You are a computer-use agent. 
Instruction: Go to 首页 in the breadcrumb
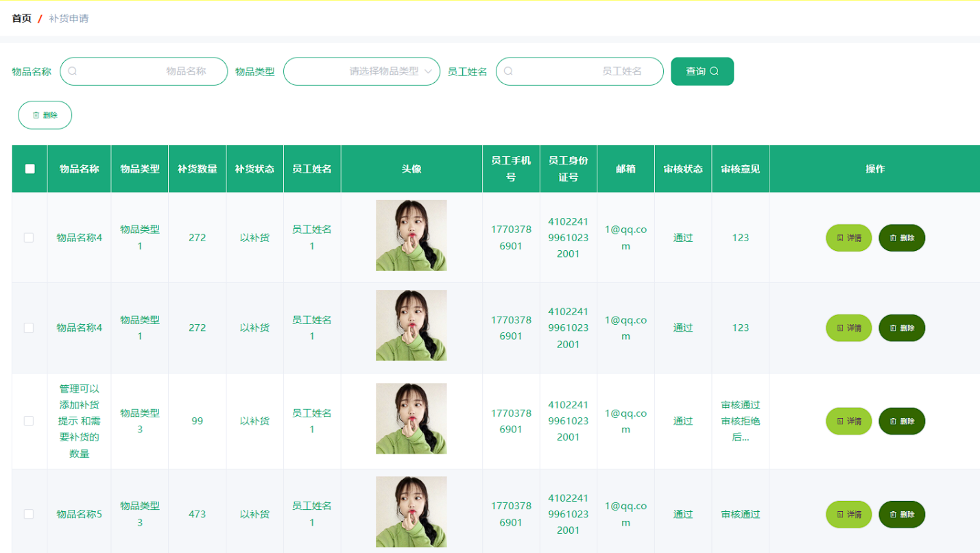click(x=22, y=19)
